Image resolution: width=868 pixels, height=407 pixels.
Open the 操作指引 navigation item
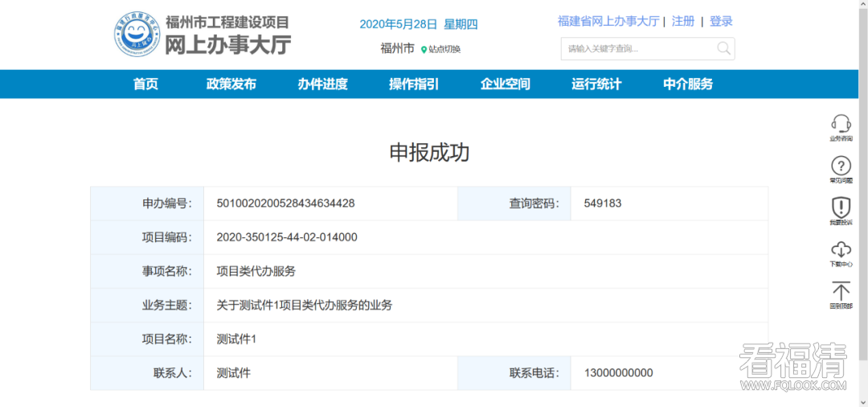point(414,84)
